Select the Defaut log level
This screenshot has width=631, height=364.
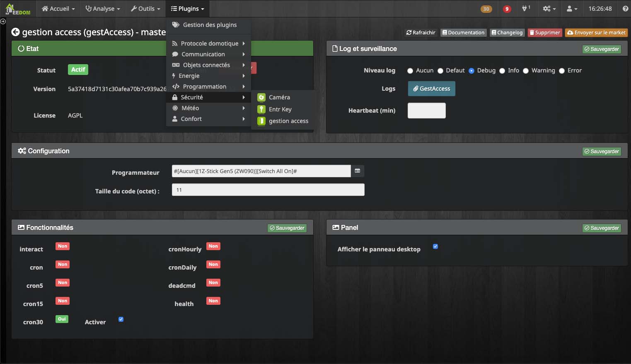[440, 71]
